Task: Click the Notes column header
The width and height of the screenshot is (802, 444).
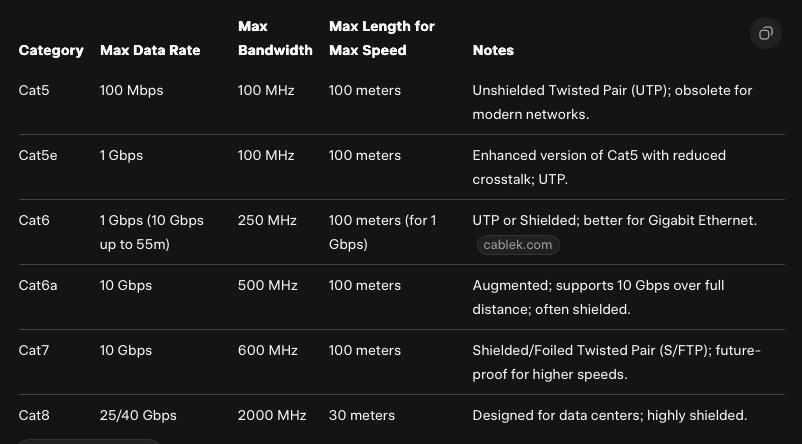Action: (x=493, y=50)
